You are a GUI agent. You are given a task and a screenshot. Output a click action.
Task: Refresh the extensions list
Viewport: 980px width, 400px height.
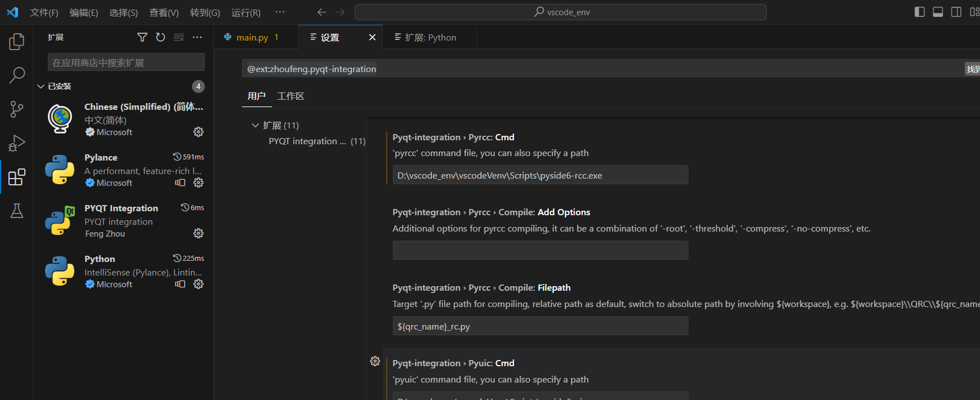(160, 37)
